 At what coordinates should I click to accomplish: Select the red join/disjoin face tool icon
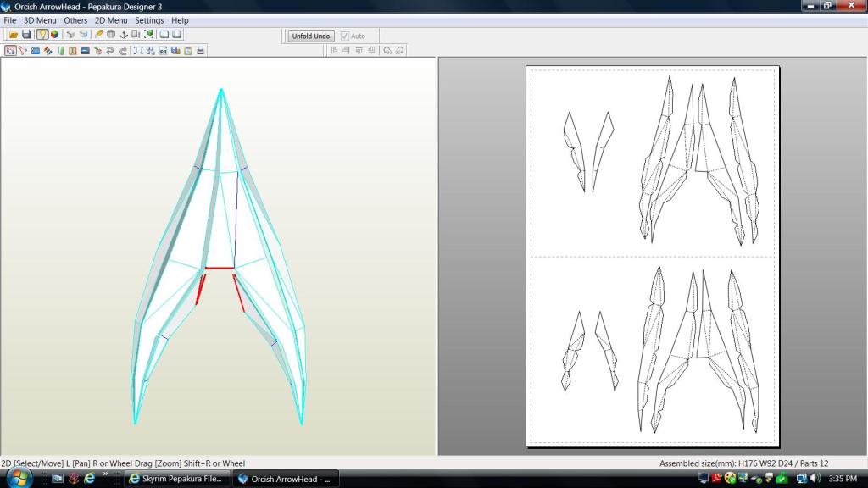[23, 50]
